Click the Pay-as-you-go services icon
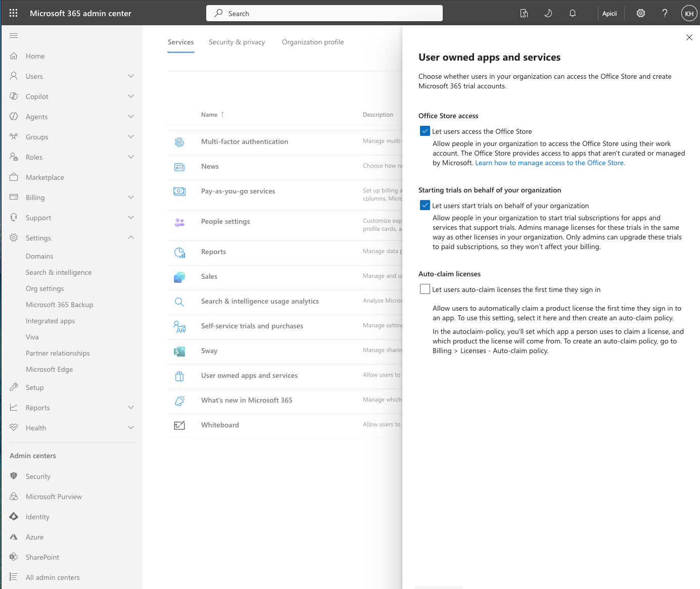 (x=179, y=191)
